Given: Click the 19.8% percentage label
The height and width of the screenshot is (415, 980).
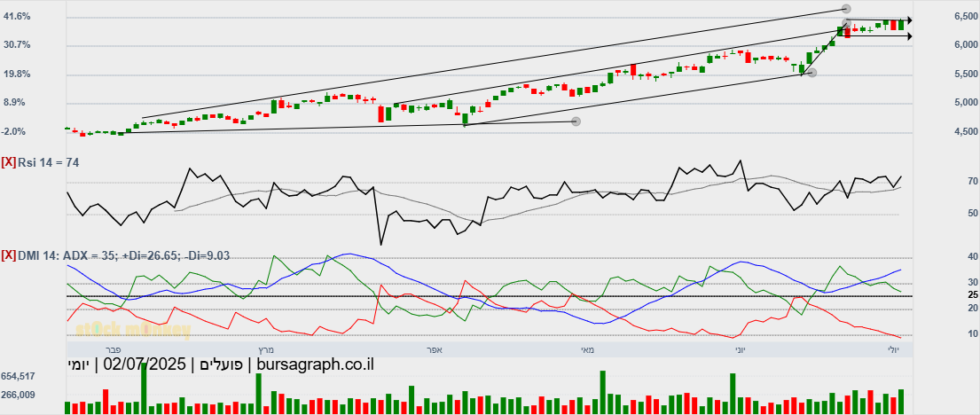Looking at the screenshot, I should 18,74.
